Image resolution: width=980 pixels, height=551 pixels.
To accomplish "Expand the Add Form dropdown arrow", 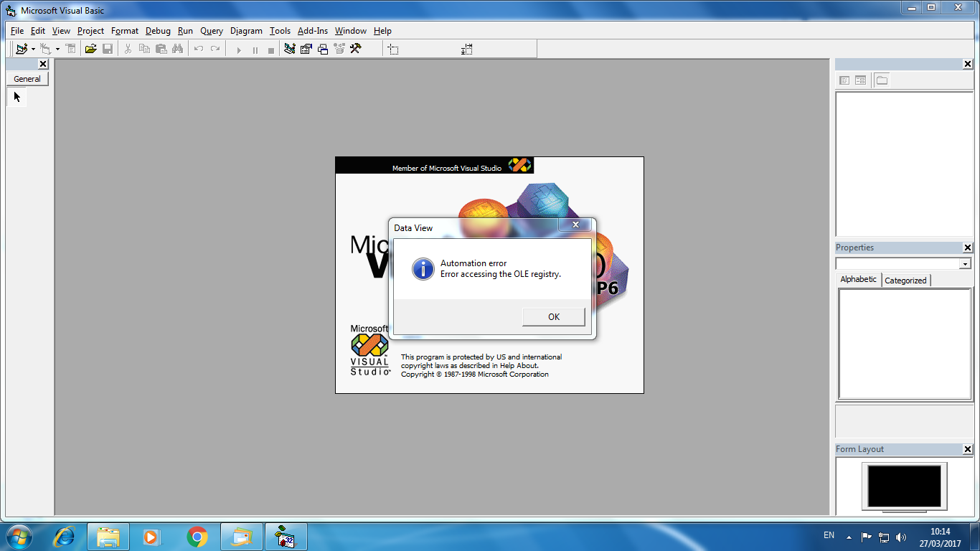I will (x=57, y=50).
